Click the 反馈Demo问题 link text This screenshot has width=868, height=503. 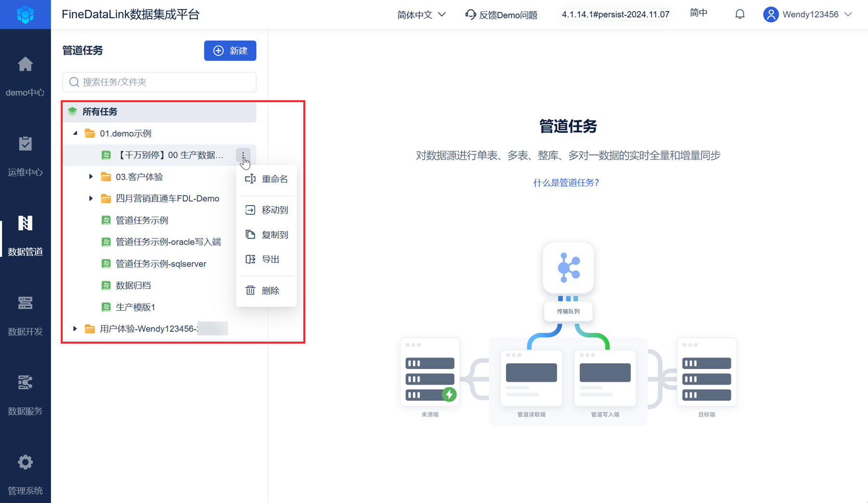508,15
